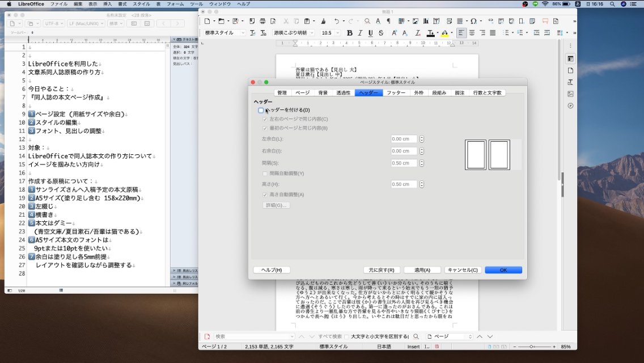Click the Spotlight search icon in menu bar

tap(612, 4)
